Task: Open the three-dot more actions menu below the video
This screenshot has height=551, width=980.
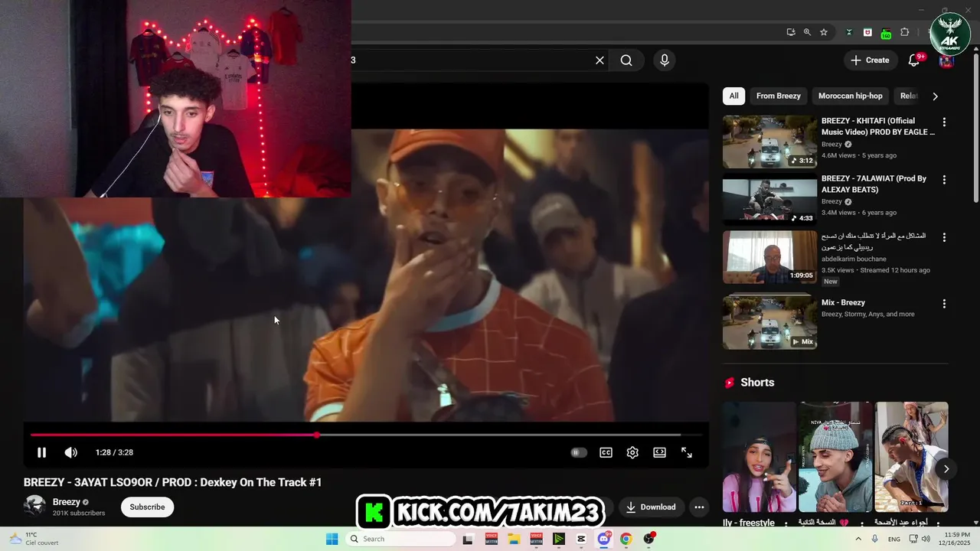Action: point(698,507)
